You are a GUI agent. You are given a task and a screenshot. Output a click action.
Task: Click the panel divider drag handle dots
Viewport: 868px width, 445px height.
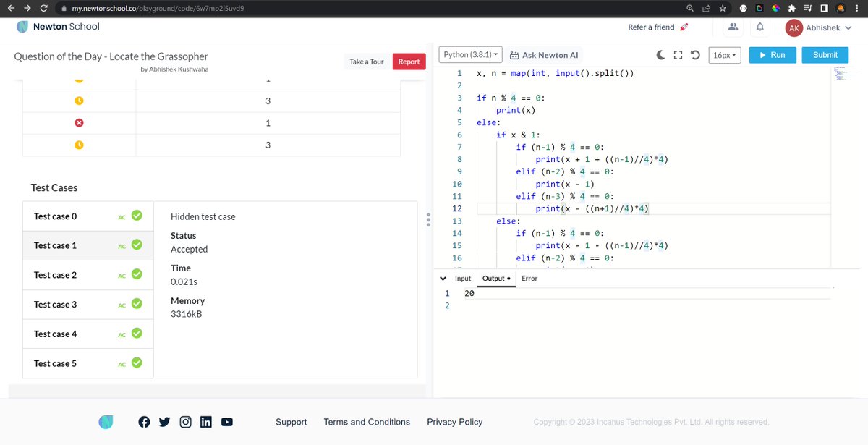(x=429, y=219)
